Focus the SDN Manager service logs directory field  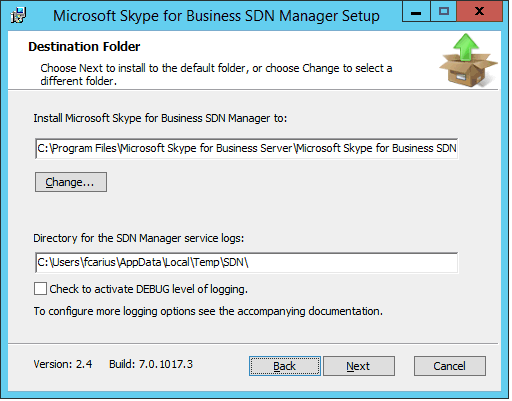tap(247, 263)
